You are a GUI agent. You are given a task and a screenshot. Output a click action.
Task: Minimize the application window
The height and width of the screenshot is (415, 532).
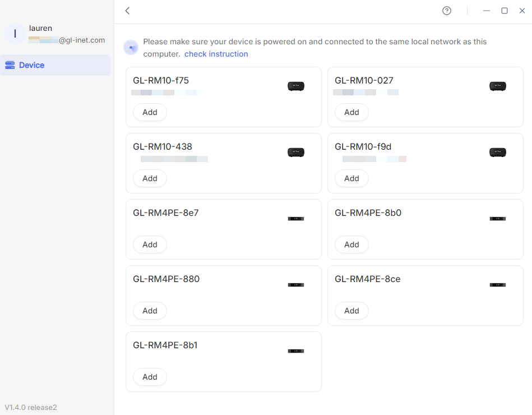coord(487,11)
